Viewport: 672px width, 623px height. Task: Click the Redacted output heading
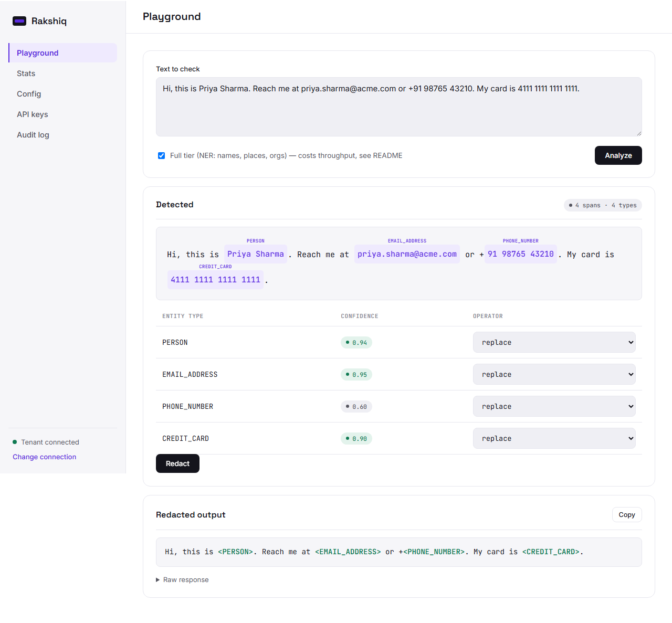(191, 515)
